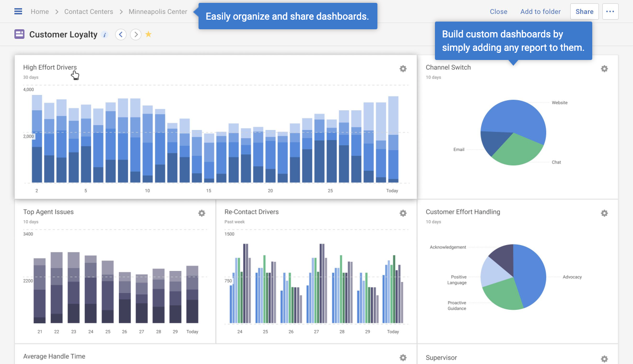
Task: Open settings gear on Re-Contact Drivers widget
Action: pos(403,213)
